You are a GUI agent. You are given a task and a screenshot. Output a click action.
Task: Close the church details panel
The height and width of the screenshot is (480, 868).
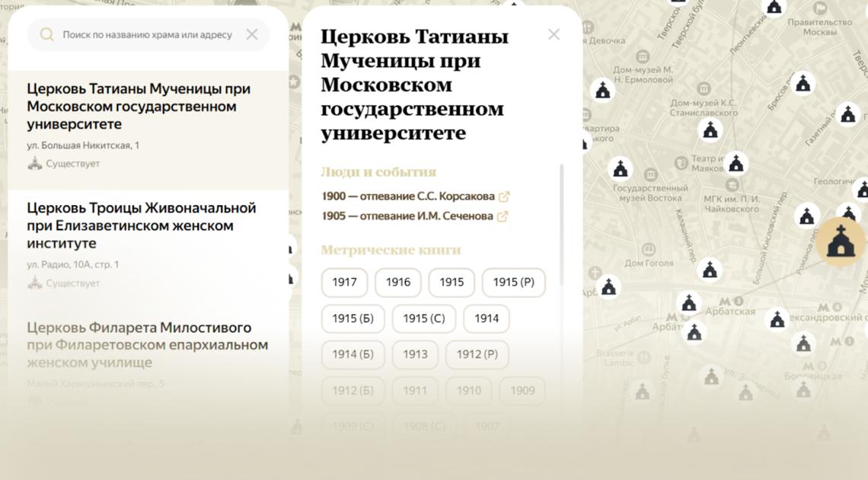click(x=554, y=34)
